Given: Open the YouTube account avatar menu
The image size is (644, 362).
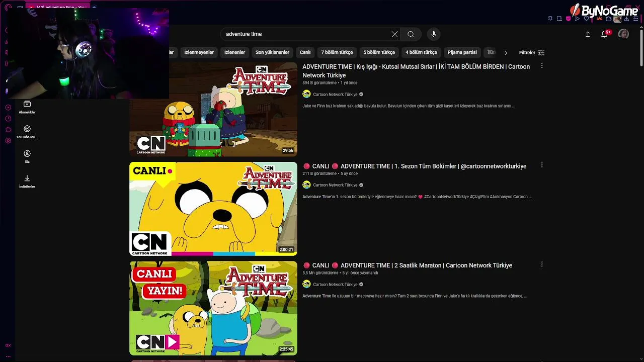Looking at the screenshot, I should coord(623,34).
